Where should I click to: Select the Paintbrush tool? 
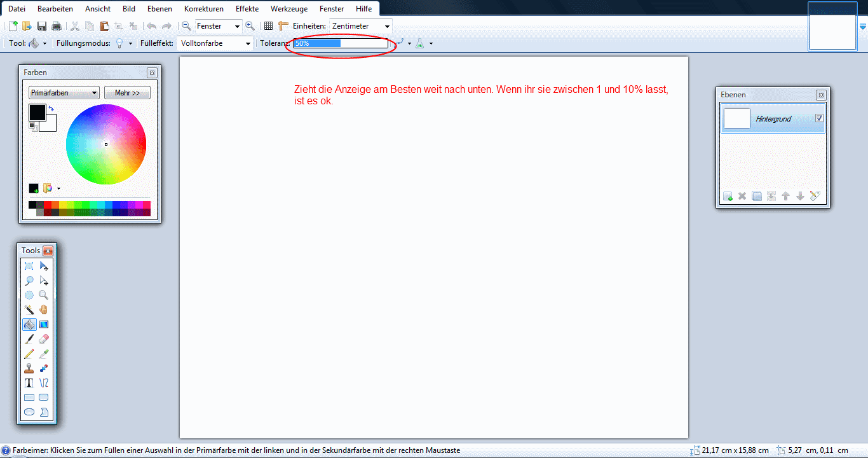pyautogui.click(x=29, y=339)
